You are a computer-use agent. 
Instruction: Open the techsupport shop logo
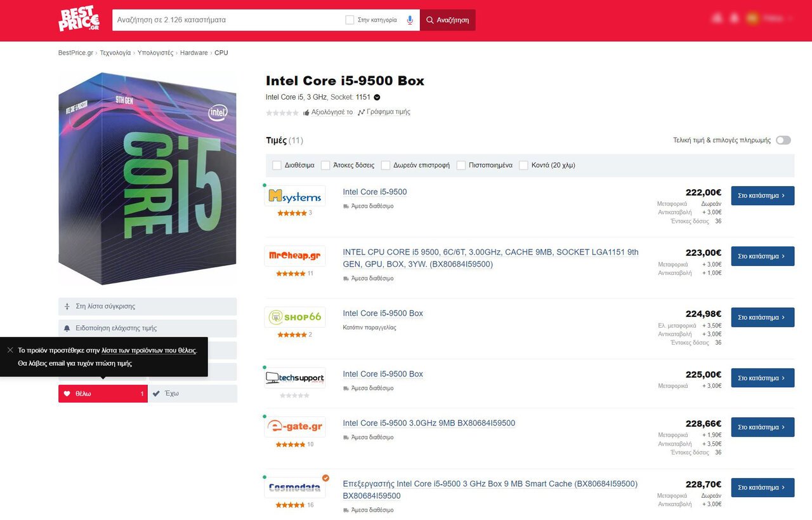coord(295,378)
